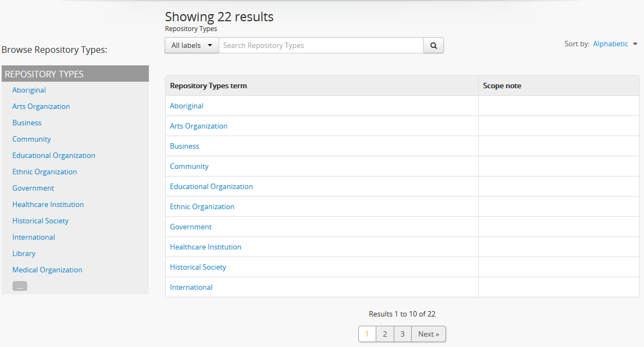The height and width of the screenshot is (347, 644).
Task: Go to results page 2
Action: (x=384, y=334)
